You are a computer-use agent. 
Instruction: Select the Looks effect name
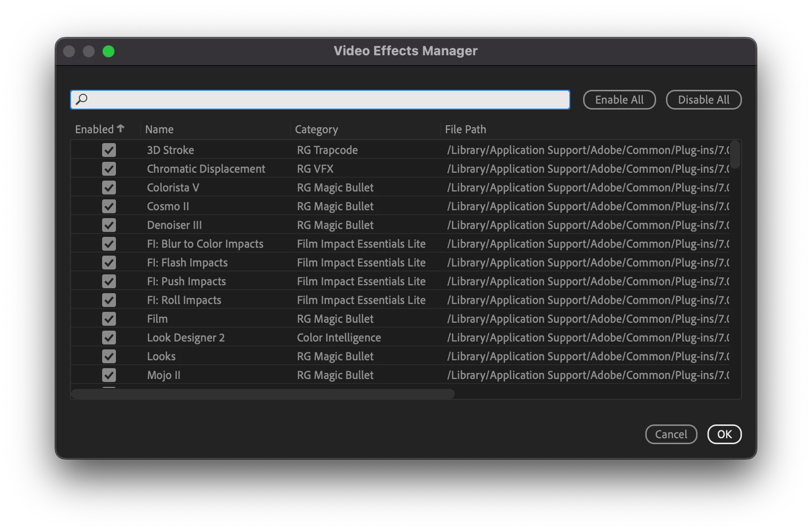click(161, 356)
